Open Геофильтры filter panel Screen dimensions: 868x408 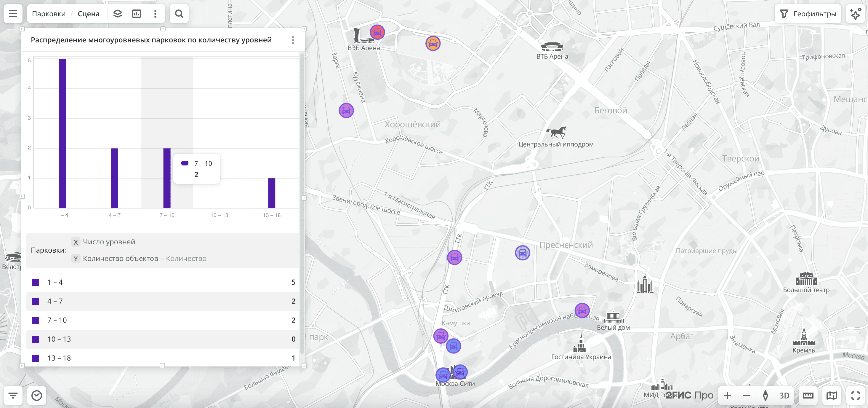(x=808, y=14)
